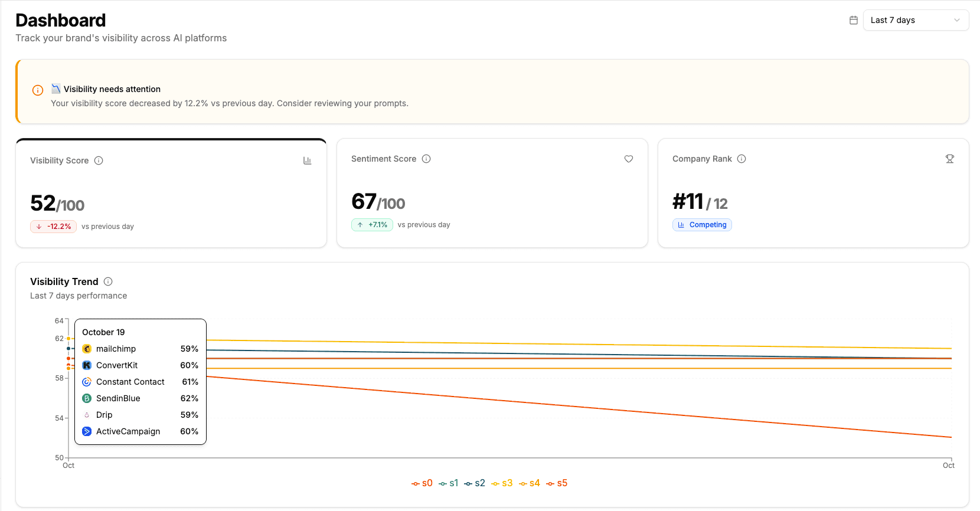980x511 pixels.
Task: Click the info icon next to Sentiment Score
Action: pyautogui.click(x=426, y=159)
